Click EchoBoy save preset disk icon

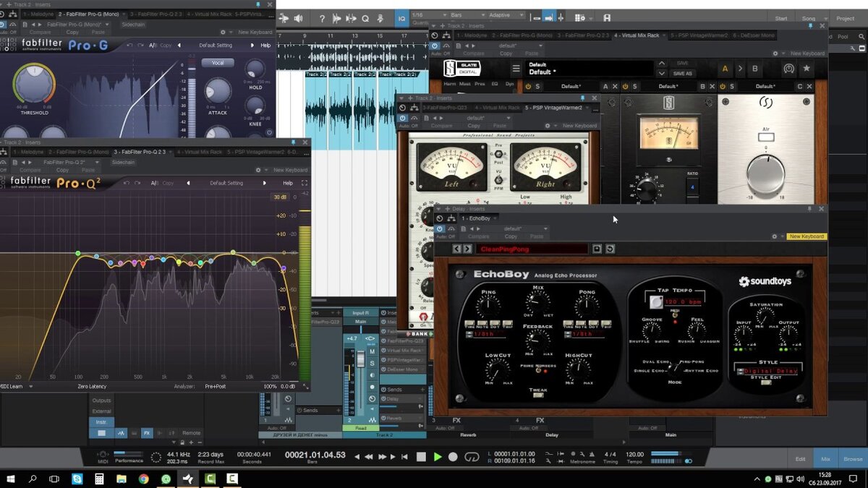(x=597, y=249)
